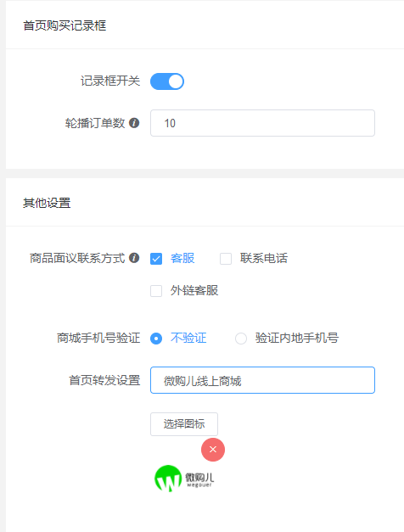Click the 首页转发设置 field with 微购儿线上商城
Viewport: 404px width, 532px height.
point(262,380)
